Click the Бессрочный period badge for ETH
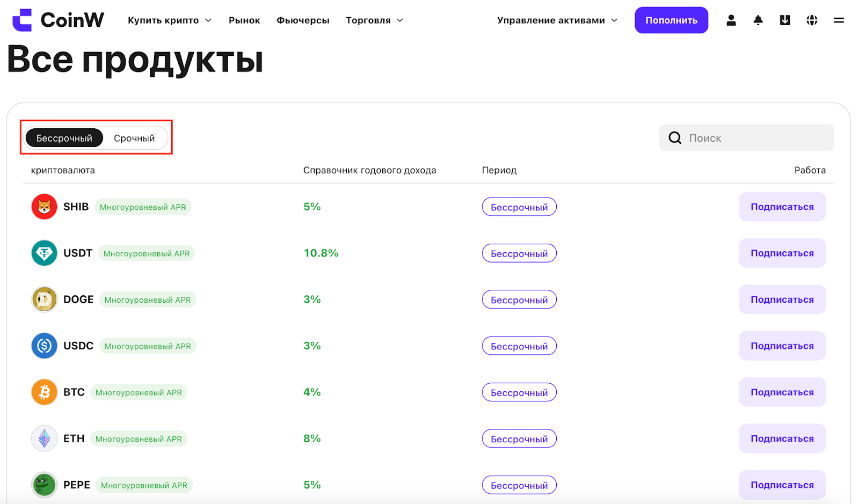Screen dimensions: 859x504 [x=519, y=439]
